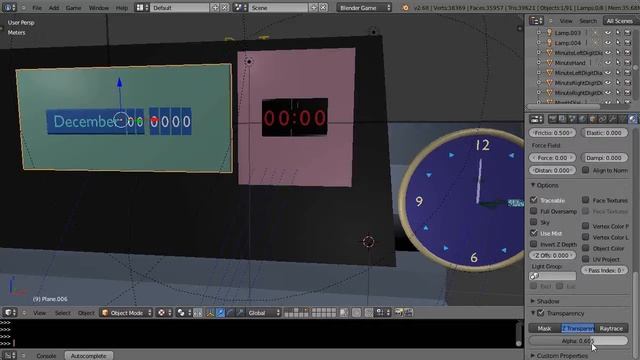Open the Game menu
Viewport: 640px width, 360px height.
point(73,7)
